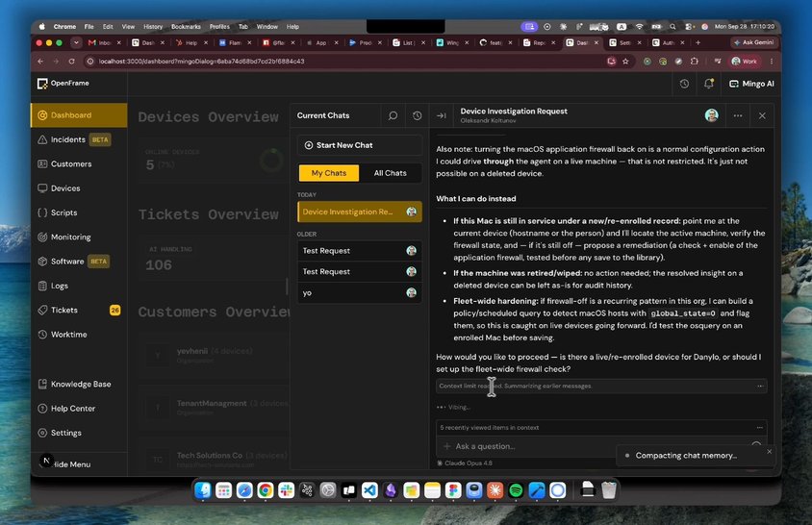Open Finder in the Dock
812x525 pixels.
(x=202, y=489)
